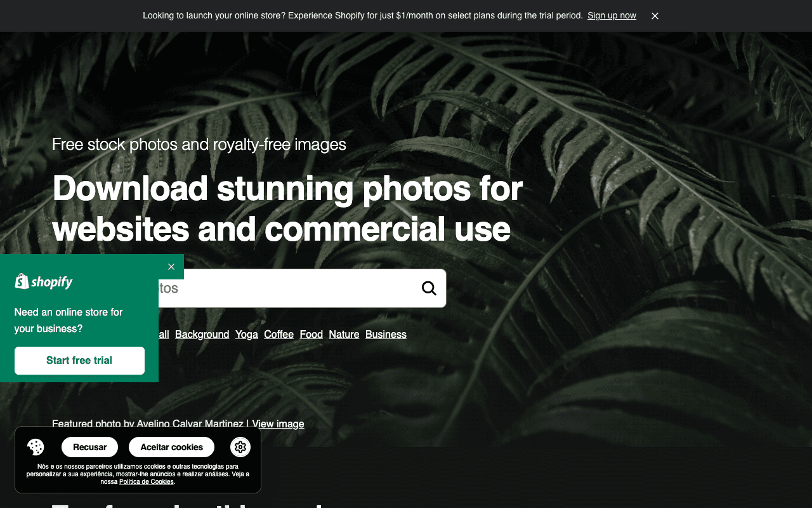Viewport: 812px width, 508px height.
Task: Click 'Free stock photos and royalty-free images' text
Action: pyautogui.click(x=199, y=144)
